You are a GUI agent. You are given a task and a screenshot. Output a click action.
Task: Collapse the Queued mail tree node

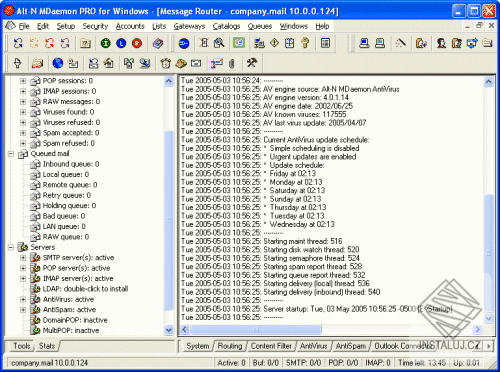[11, 154]
